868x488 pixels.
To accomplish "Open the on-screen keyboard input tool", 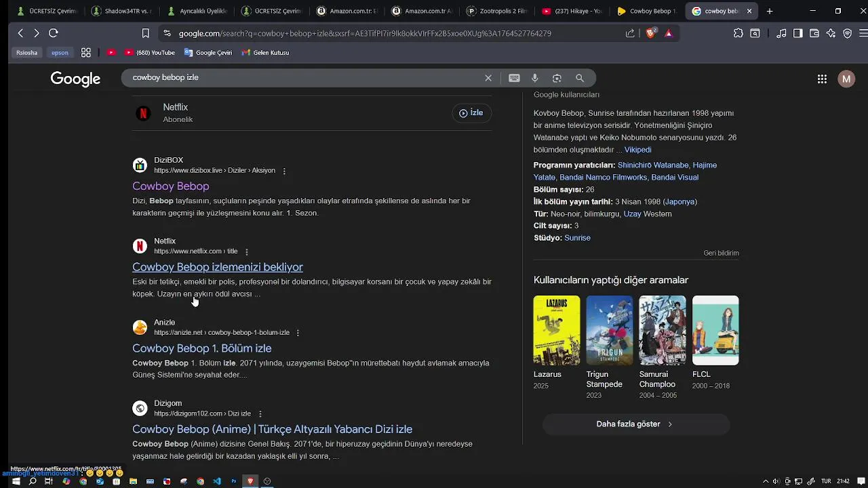I will (514, 78).
